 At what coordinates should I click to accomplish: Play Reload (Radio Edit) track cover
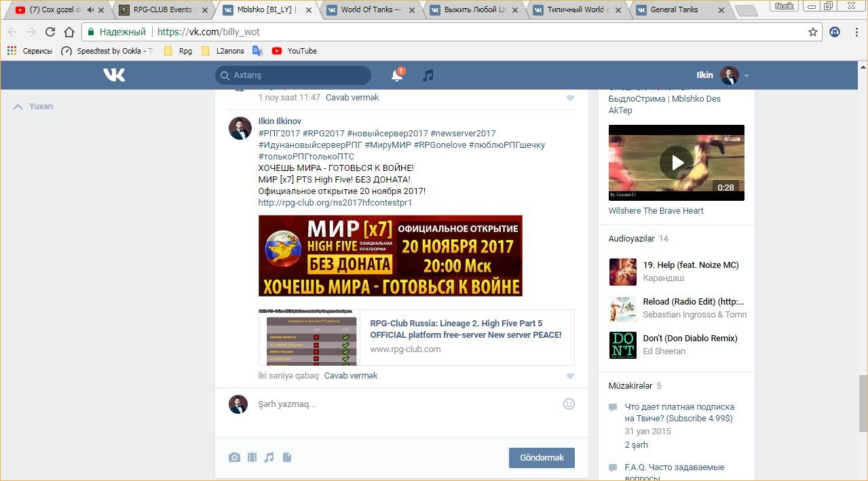(x=623, y=309)
